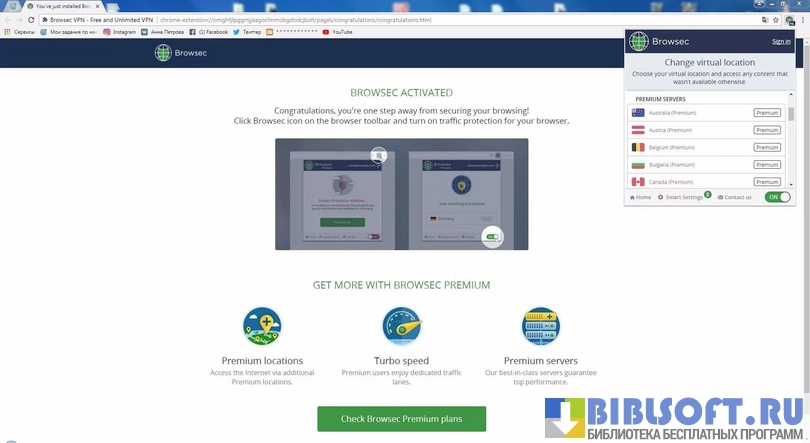Go to Home in Browsec popup
The width and height of the screenshot is (810, 443).
pyautogui.click(x=640, y=197)
